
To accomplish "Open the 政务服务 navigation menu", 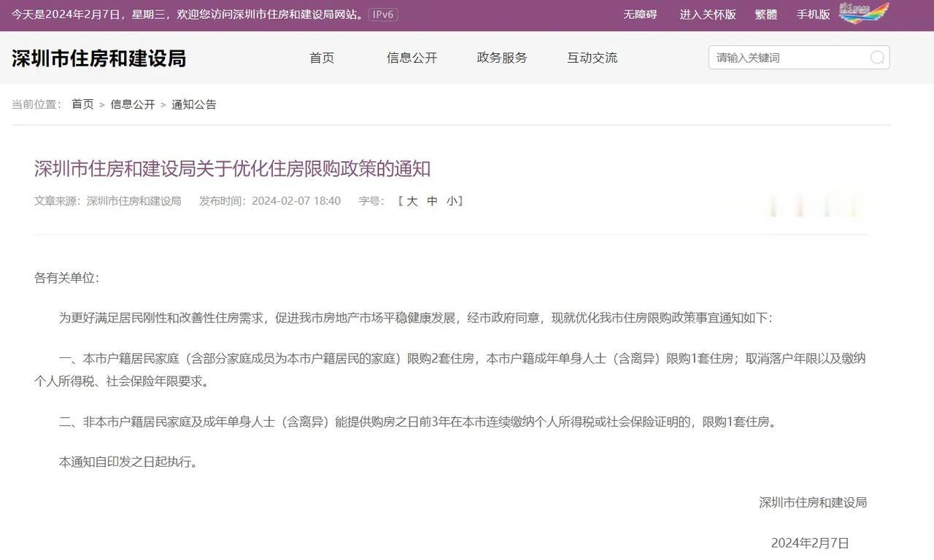I will point(501,58).
